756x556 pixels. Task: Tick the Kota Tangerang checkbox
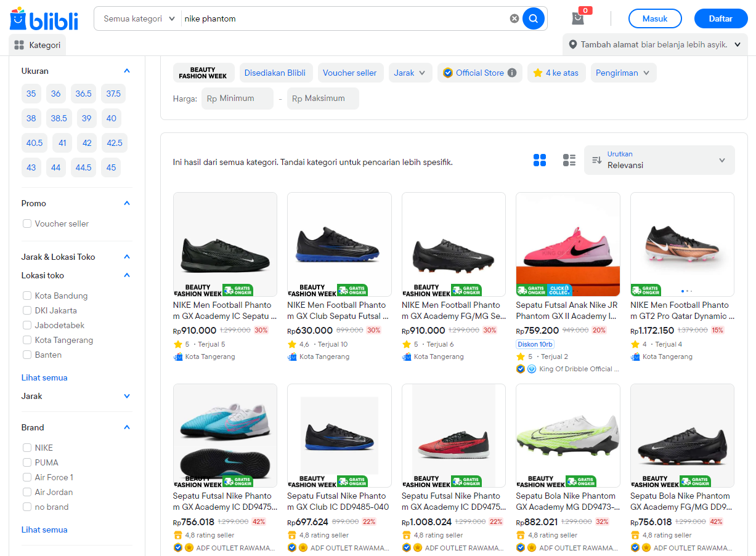tap(27, 340)
